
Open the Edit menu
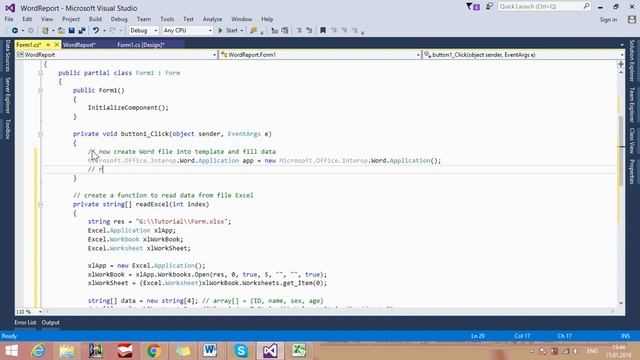click(x=27, y=19)
